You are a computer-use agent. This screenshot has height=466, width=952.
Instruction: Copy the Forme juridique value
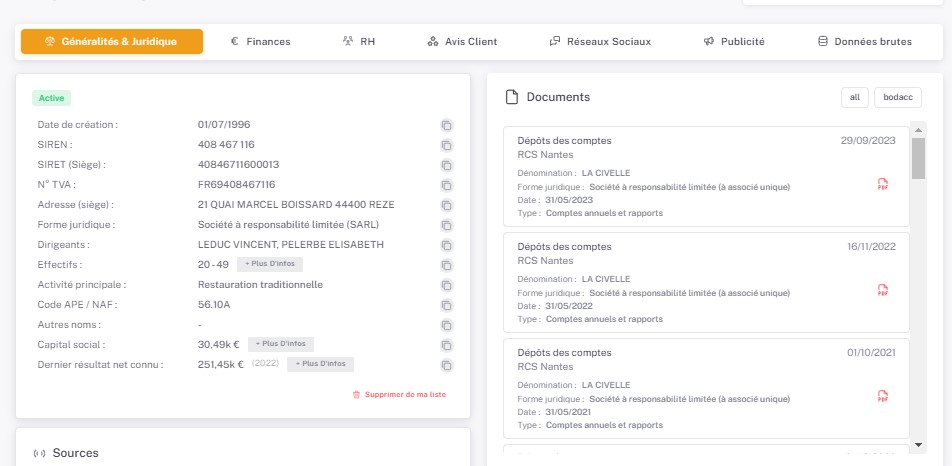[x=447, y=226]
